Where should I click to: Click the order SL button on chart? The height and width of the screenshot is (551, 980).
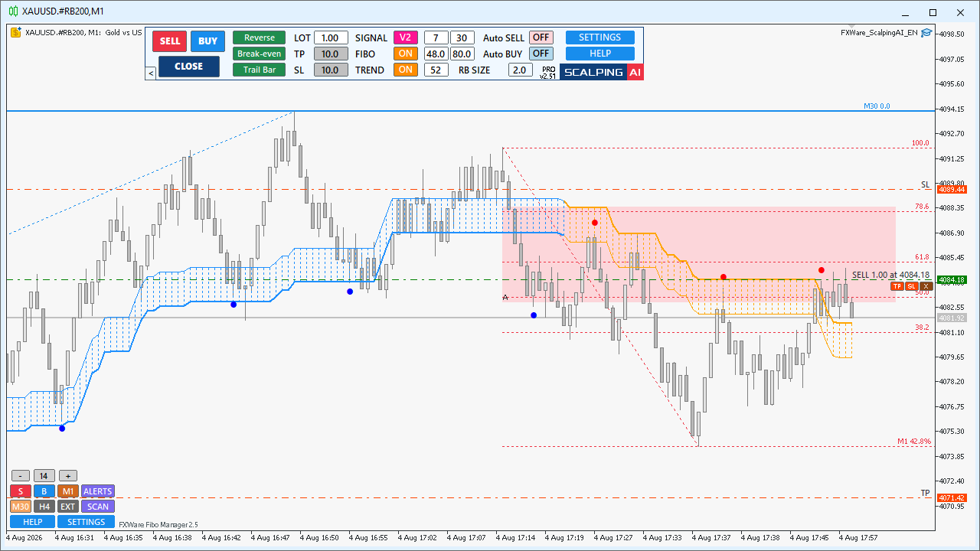coord(911,286)
